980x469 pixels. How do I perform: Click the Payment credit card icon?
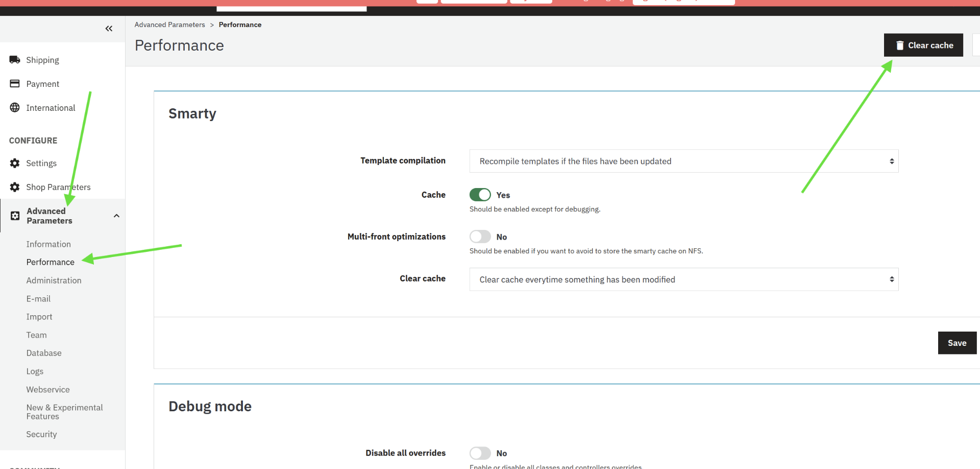[x=15, y=83]
